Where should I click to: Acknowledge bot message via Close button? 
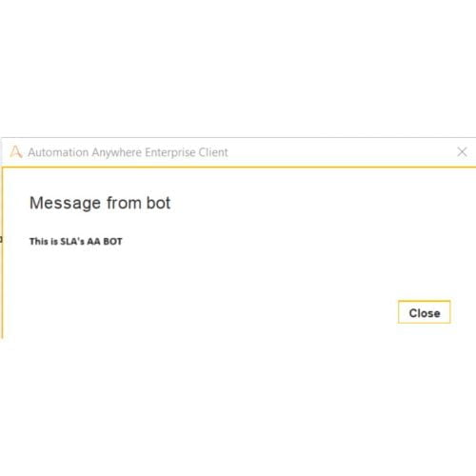pos(425,312)
